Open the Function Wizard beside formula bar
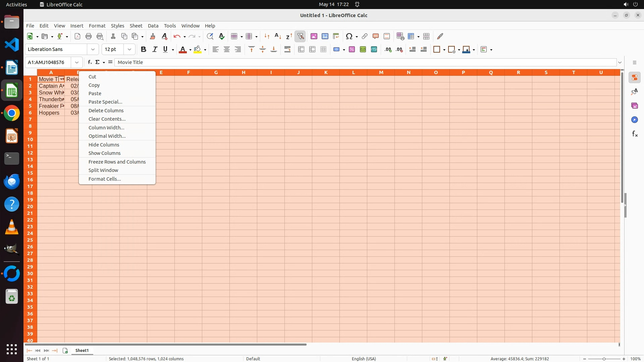The width and height of the screenshot is (644, 362). 90,62
